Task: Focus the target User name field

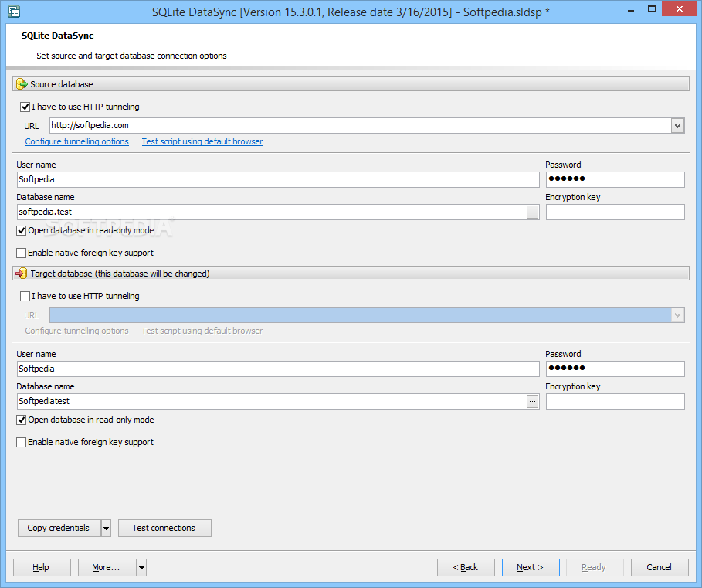Action: point(278,369)
